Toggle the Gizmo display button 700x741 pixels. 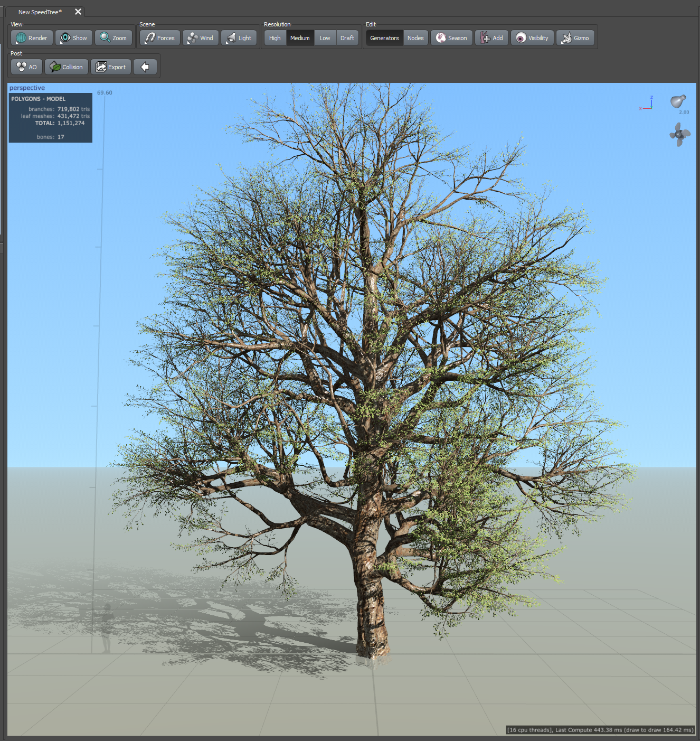tap(575, 38)
